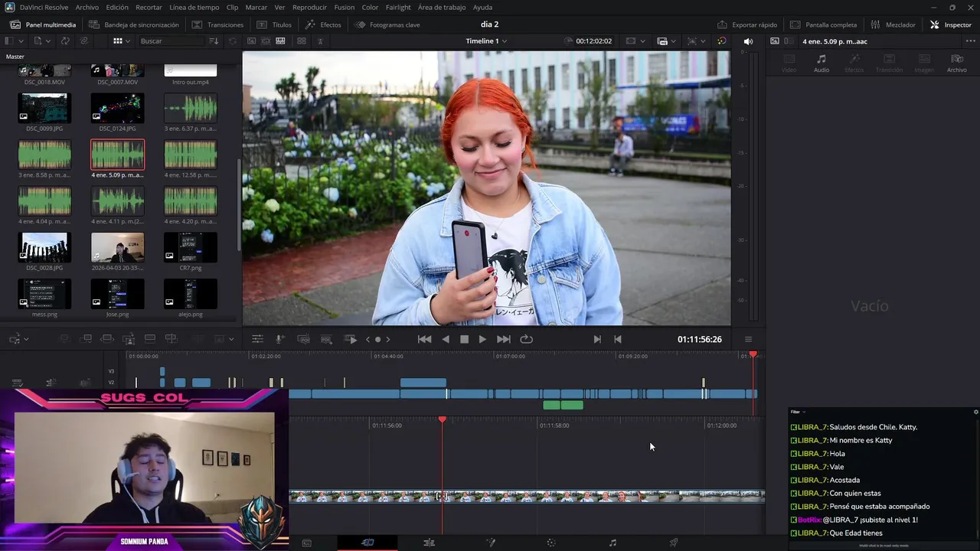Image resolution: width=980 pixels, height=551 pixels.
Task: Open the Fairlight menu
Action: [x=398, y=7]
